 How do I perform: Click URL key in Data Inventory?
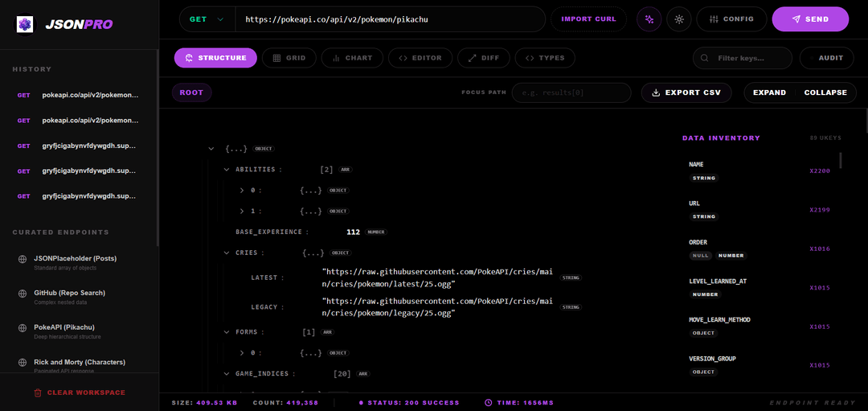(x=694, y=203)
